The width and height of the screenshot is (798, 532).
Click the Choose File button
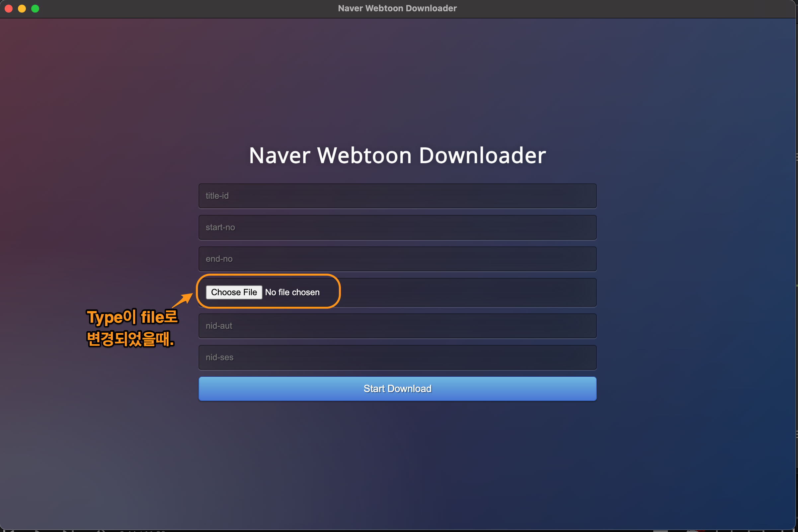234,292
